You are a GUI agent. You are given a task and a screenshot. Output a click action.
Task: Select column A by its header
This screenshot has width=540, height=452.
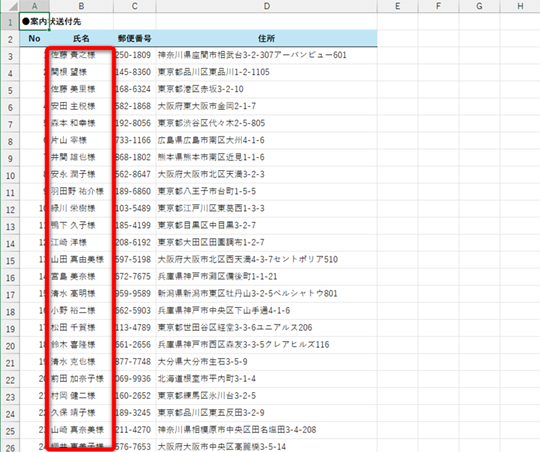coord(34,6)
